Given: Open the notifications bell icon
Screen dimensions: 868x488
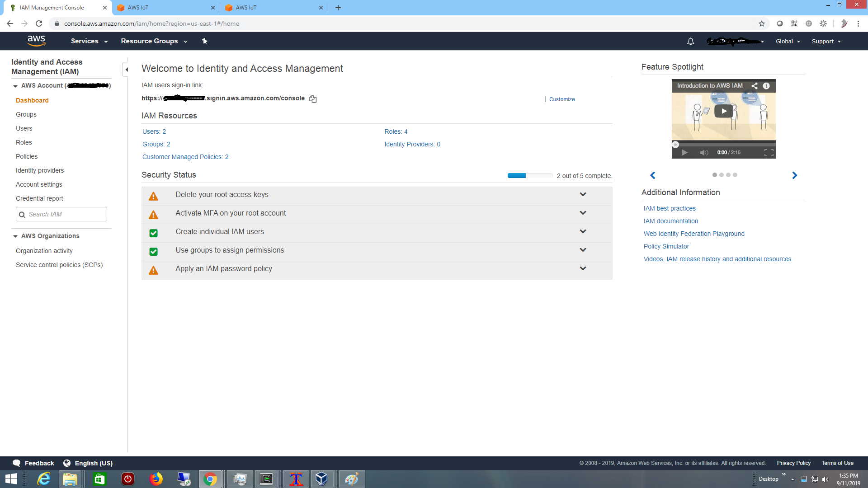Looking at the screenshot, I should point(690,42).
